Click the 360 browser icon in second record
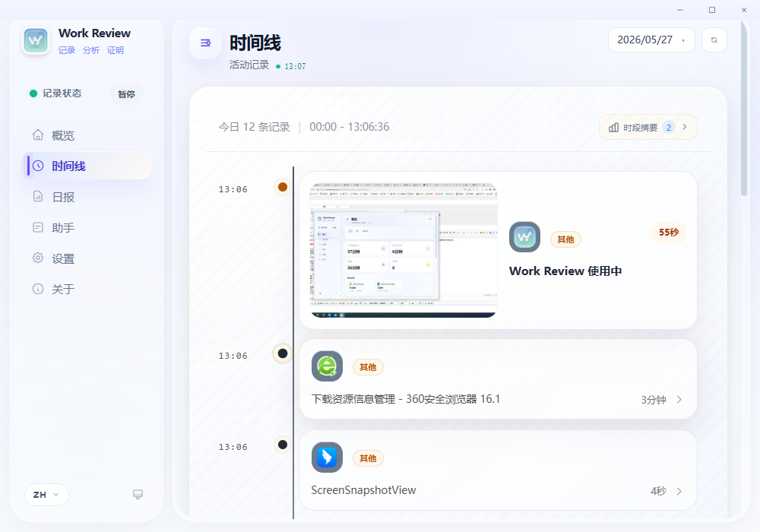 (x=327, y=366)
